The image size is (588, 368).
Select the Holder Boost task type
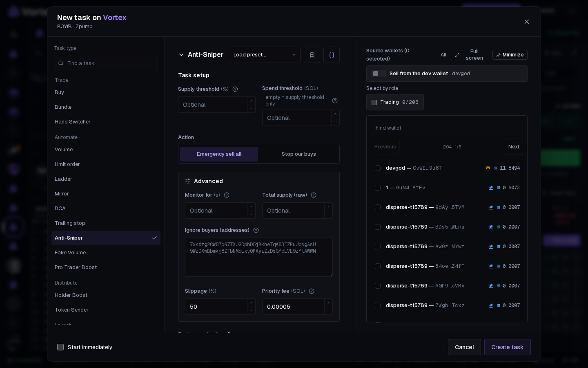pyautogui.click(x=106, y=295)
